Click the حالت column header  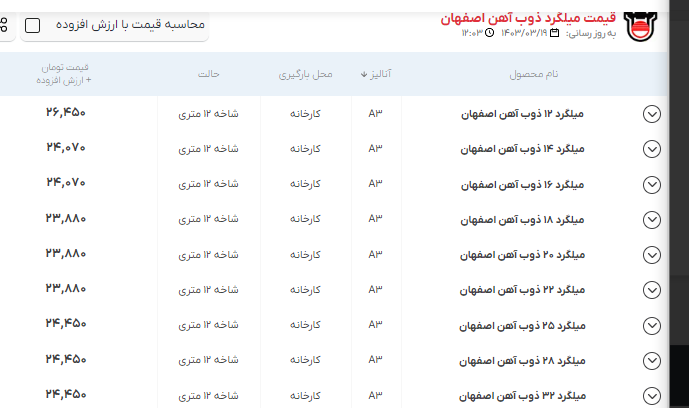pos(207,74)
